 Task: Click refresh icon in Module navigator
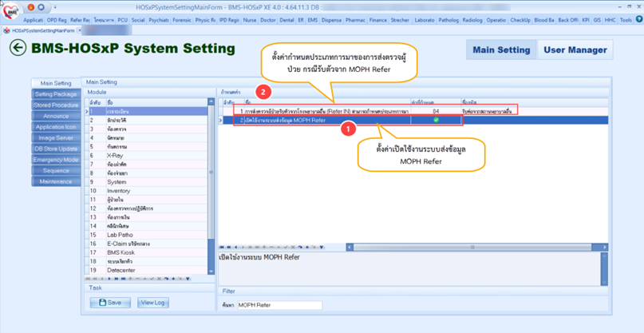[166, 279]
